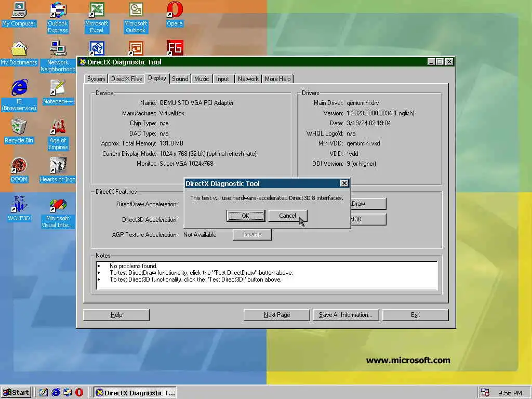
Task: Click manufacturer value 'VirtualBox'
Action: point(171,113)
